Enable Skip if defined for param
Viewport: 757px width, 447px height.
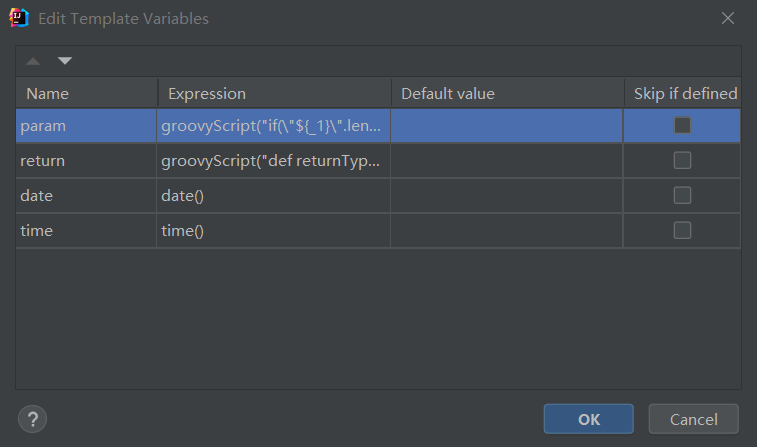coord(682,126)
